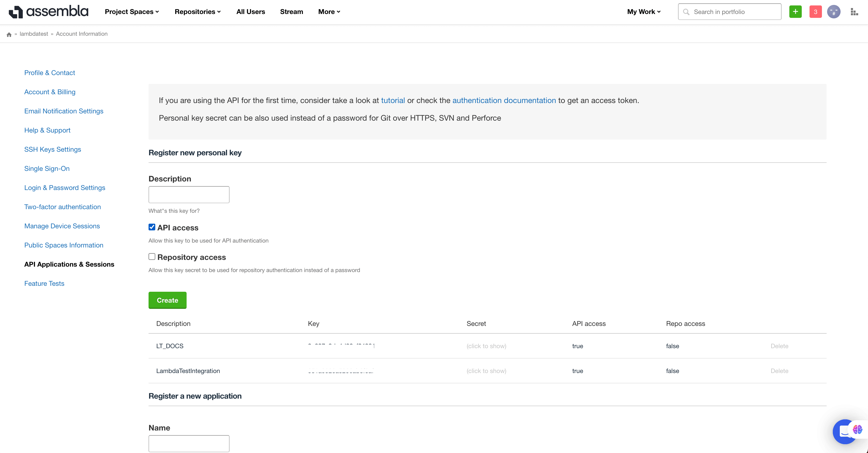
Task: Open the authentication documentation link
Action: pos(504,100)
